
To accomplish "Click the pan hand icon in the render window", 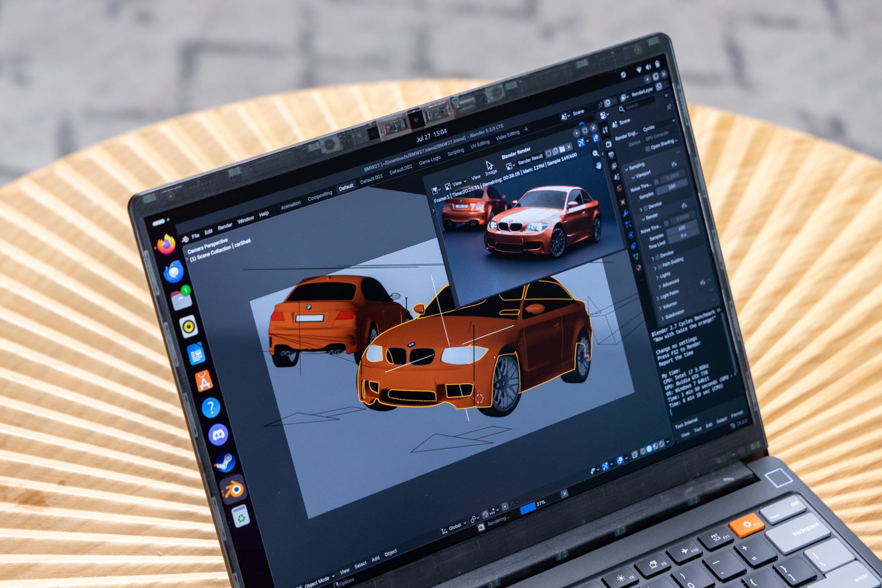I will pyautogui.click(x=599, y=165).
